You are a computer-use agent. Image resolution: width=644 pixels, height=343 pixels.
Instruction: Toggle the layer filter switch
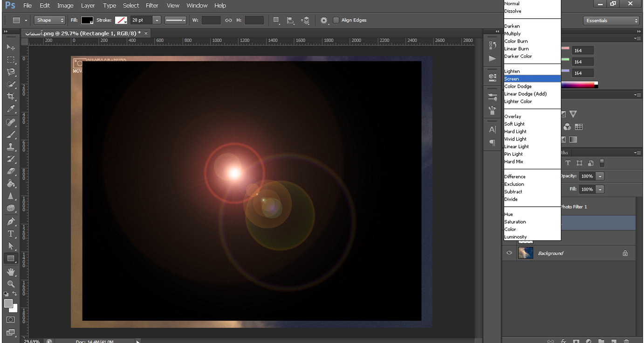point(602,163)
